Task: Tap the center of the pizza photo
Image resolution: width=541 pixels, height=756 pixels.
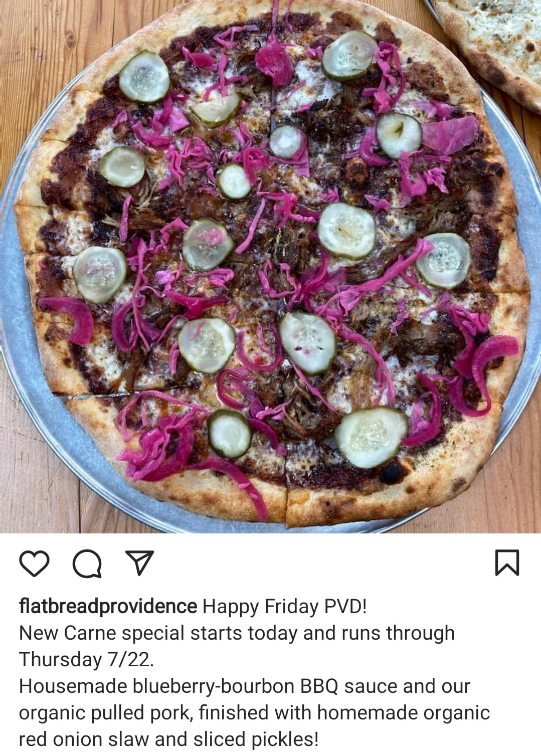Action: point(270,266)
